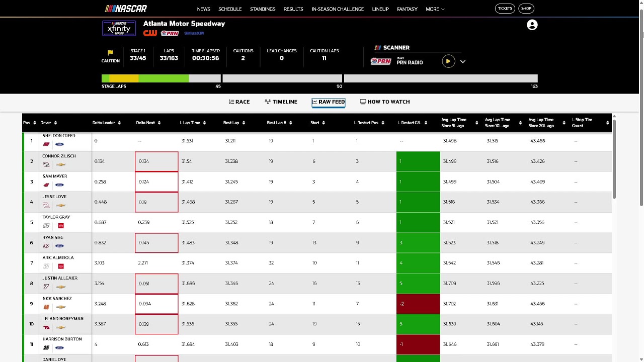644x362 pixels.
Task: Click Justin Allgaier's 0.051 Delta Next cell
Action: point(156,284)
